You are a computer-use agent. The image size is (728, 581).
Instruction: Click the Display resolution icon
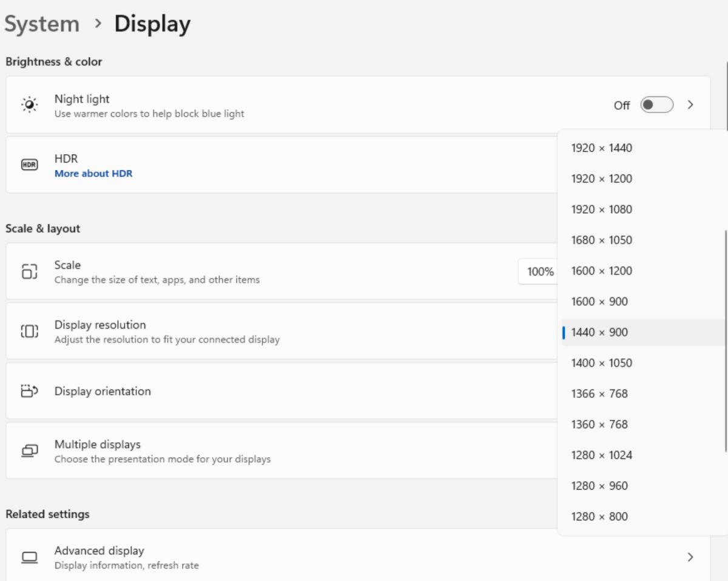tap(29, 331)
